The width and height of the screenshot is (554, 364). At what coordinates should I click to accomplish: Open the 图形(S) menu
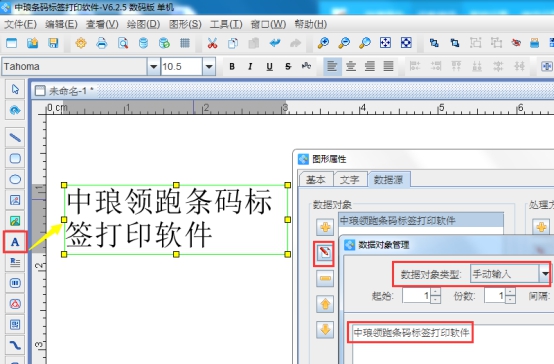tap(185, 24)
